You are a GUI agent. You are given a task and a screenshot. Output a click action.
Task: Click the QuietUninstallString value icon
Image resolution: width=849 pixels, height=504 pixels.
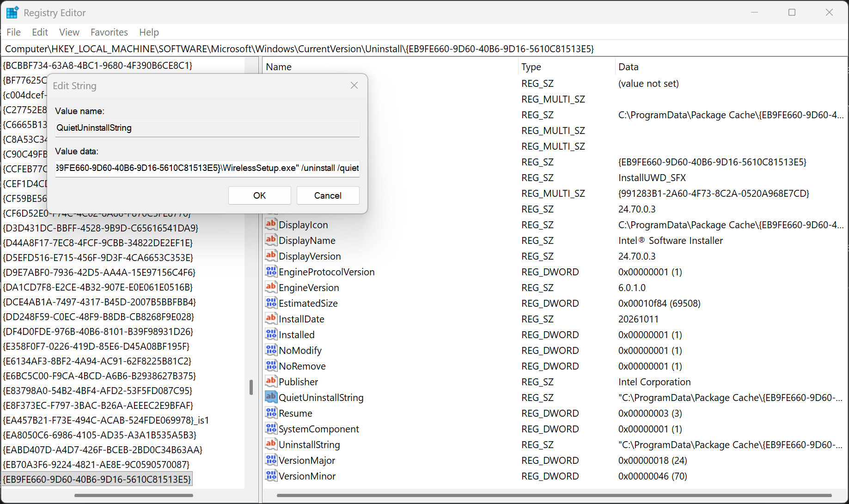pyautogui.click(x=271, y=397)
